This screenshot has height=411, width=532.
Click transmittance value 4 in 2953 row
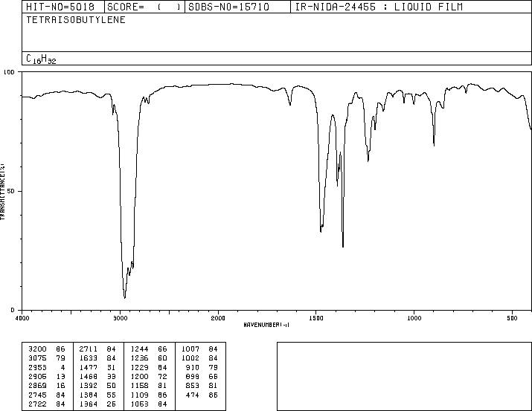(63, 367)
